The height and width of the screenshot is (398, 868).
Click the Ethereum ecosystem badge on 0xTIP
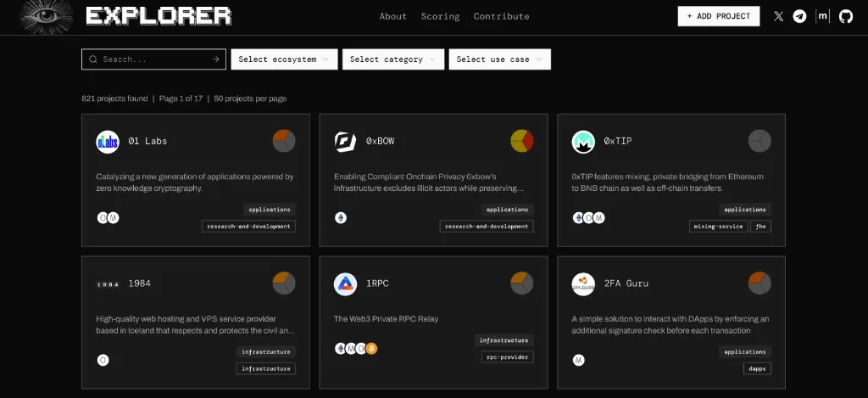(x=578, y=218)
